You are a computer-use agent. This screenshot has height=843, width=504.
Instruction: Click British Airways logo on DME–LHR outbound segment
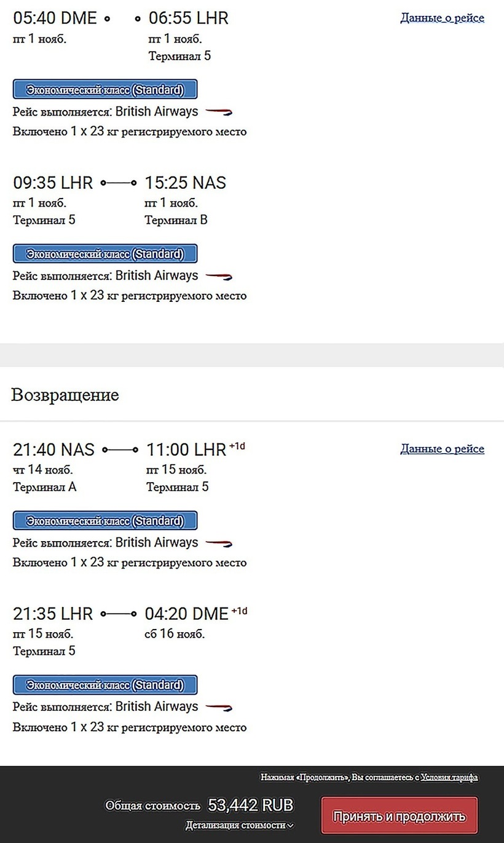218,113
